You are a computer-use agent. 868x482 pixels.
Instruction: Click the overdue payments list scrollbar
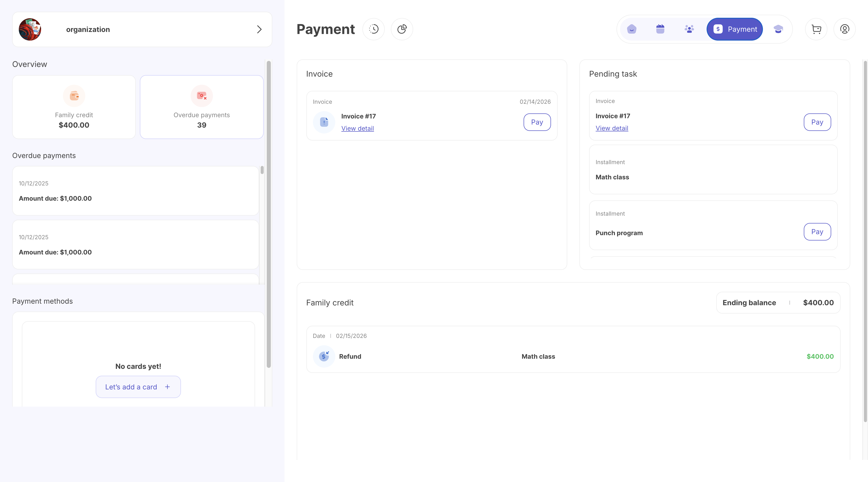click(262, 170)
